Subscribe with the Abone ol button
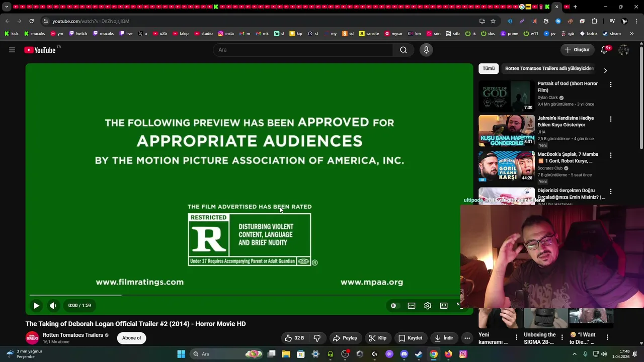 131,338
